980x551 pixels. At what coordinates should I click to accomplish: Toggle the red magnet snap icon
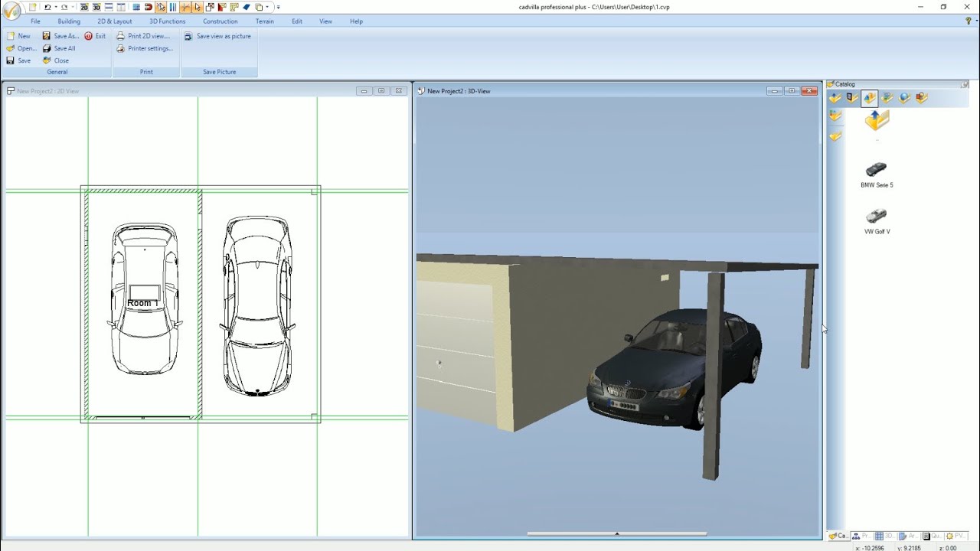(x=149, y=7)
